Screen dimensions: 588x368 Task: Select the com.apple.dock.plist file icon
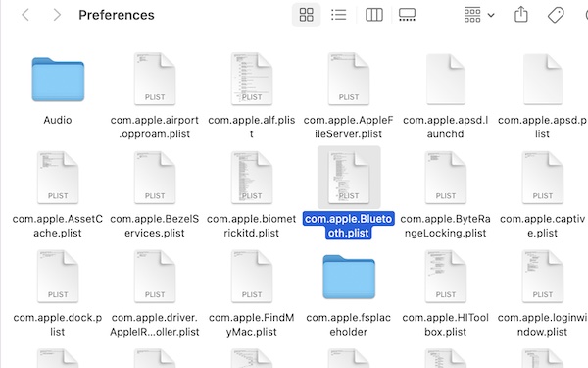pyautogui.click(x=58, y=277)
